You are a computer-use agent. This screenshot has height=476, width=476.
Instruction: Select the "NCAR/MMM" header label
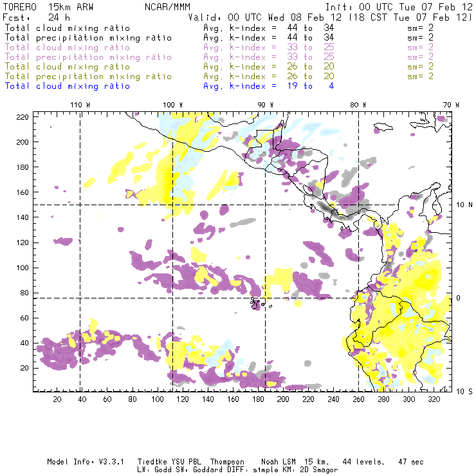pyautogui.click(x=167, y=7)
